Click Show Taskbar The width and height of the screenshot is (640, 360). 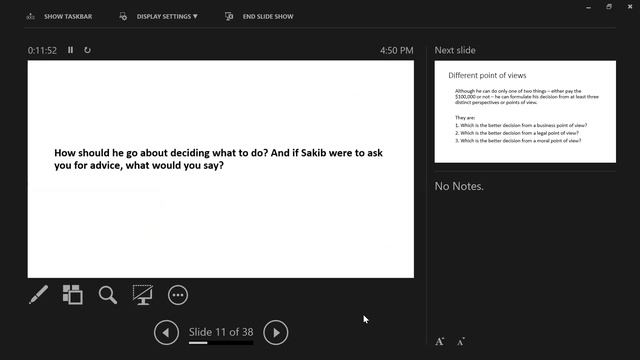(x=68, y=16)
